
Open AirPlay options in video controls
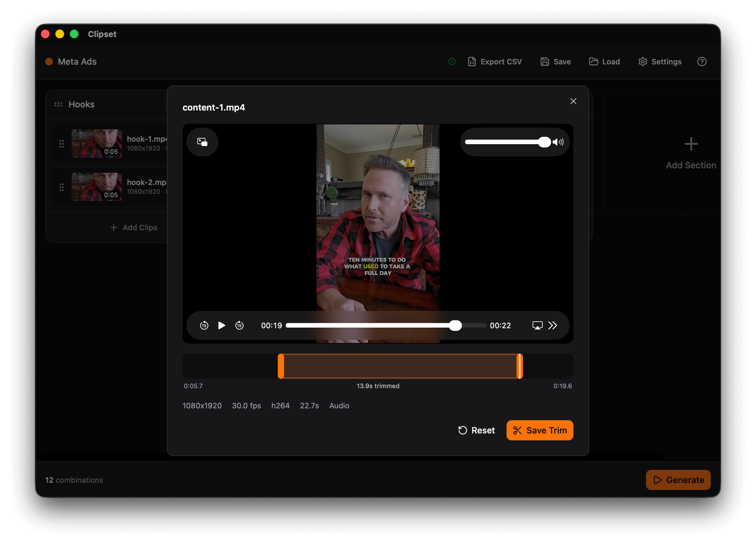click(537, 325)
